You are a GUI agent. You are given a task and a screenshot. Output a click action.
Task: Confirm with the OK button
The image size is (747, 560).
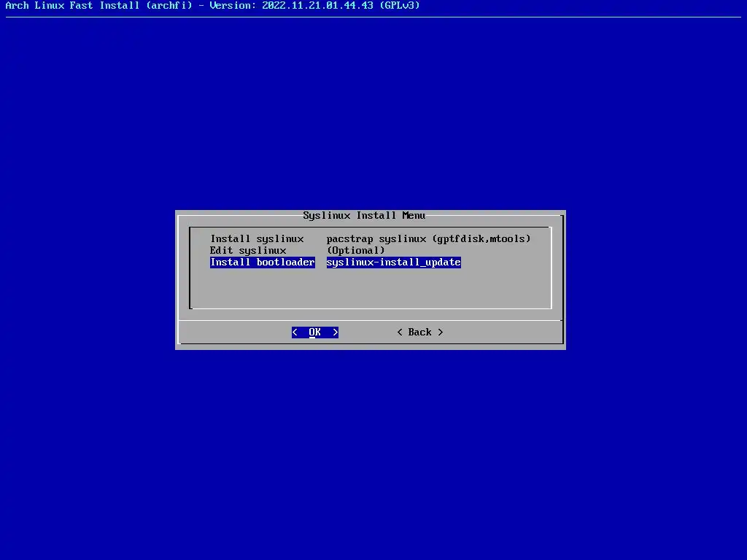point(315,332)
